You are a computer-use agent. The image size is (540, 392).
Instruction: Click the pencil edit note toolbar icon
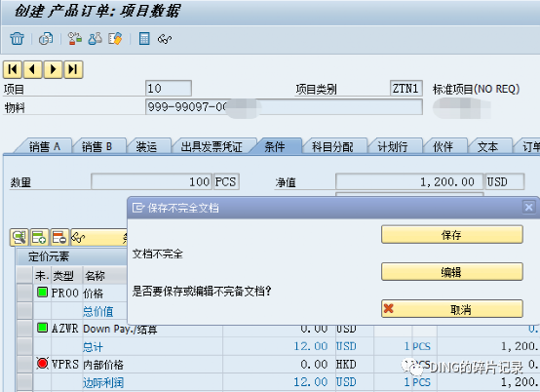115,39
